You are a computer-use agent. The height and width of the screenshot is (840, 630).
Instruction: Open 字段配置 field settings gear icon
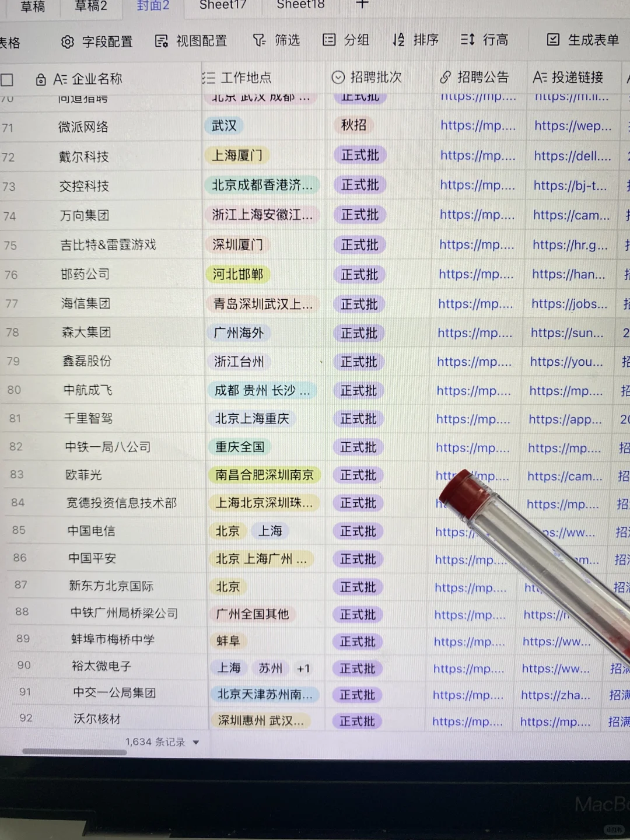pos(68,42)
